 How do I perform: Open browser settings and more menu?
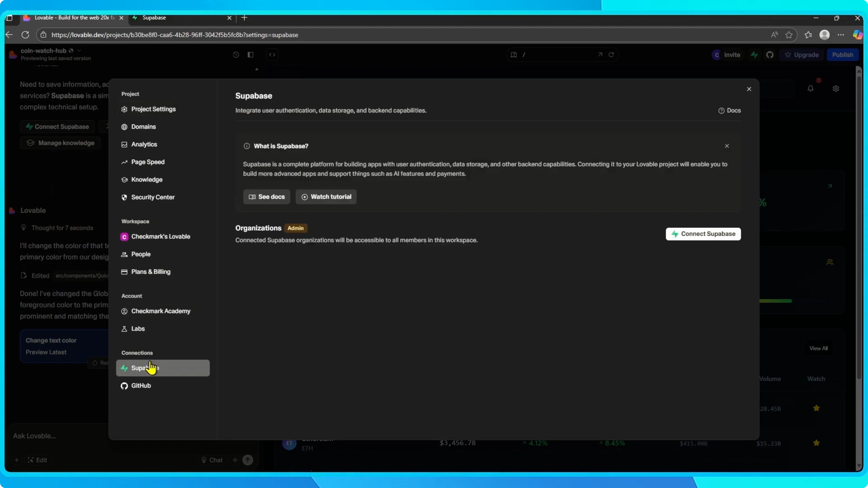(841, 35)
